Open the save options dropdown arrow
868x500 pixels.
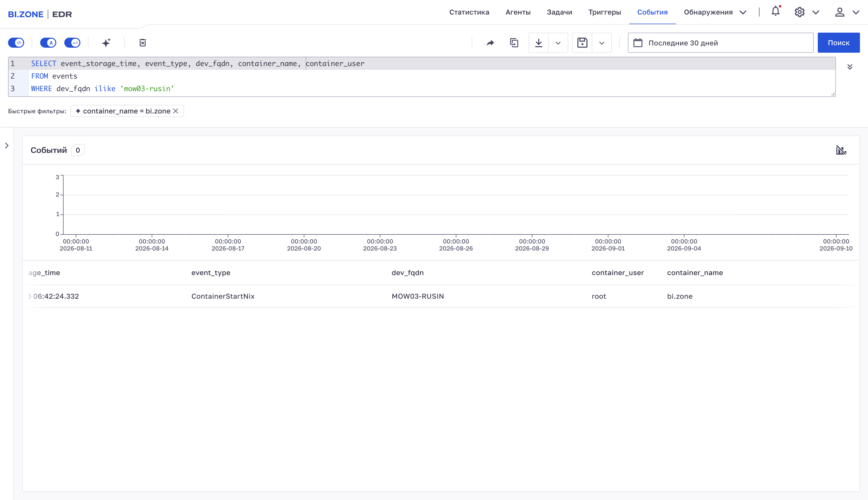point(602,43)
